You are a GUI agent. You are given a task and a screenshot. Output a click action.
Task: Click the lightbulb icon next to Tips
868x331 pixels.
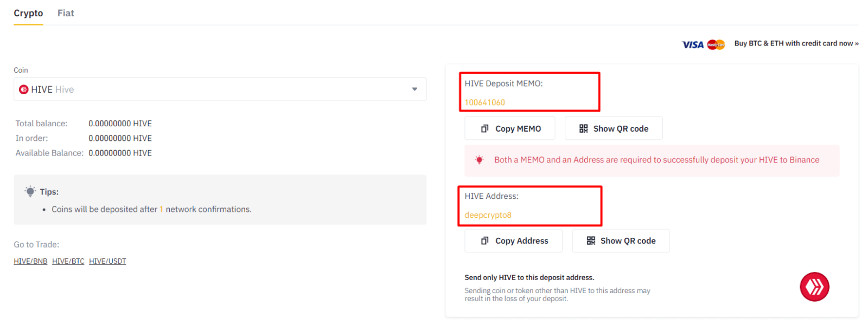point(30,191)
